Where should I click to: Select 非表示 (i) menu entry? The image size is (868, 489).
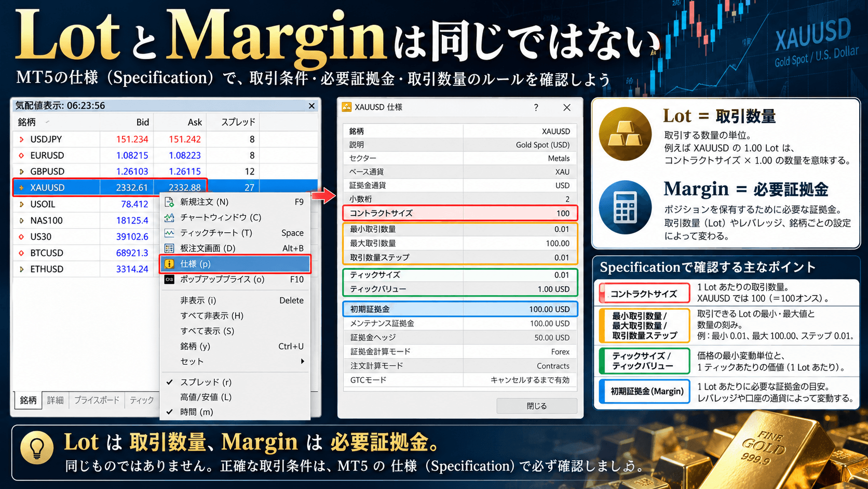(236, 300)
